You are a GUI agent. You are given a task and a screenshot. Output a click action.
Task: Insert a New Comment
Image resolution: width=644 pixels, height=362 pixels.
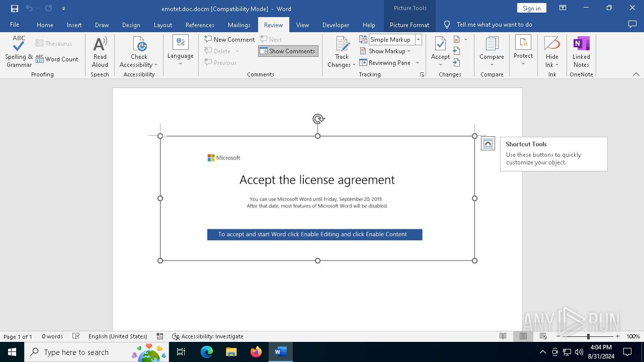point(229,39)
